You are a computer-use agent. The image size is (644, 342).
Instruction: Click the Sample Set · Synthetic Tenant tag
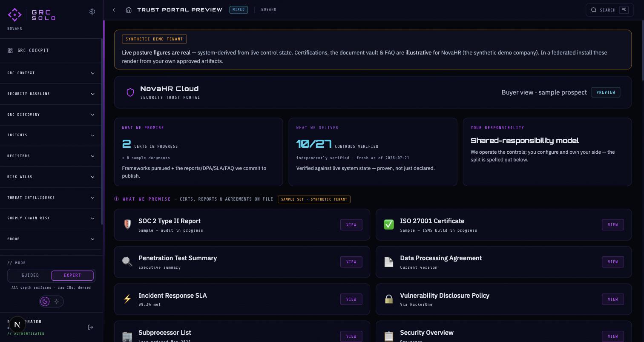(x=314, y=199)
